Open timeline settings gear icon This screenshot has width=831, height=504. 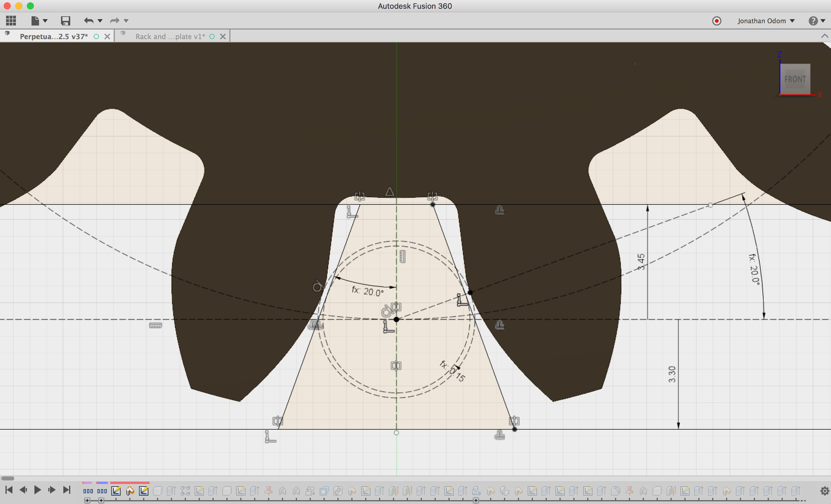(824, 490)
